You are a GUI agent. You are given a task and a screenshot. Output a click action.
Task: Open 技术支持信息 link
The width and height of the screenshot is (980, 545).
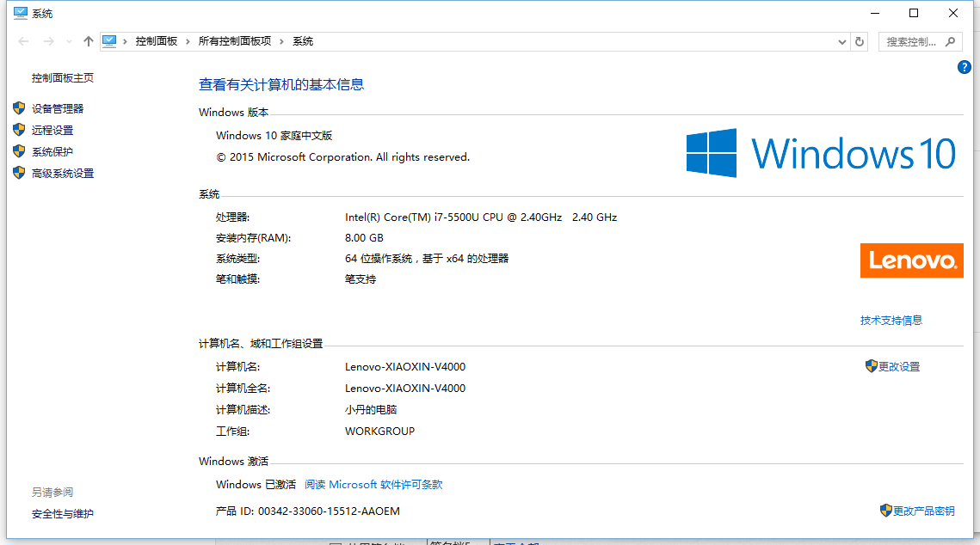(891, 321)
